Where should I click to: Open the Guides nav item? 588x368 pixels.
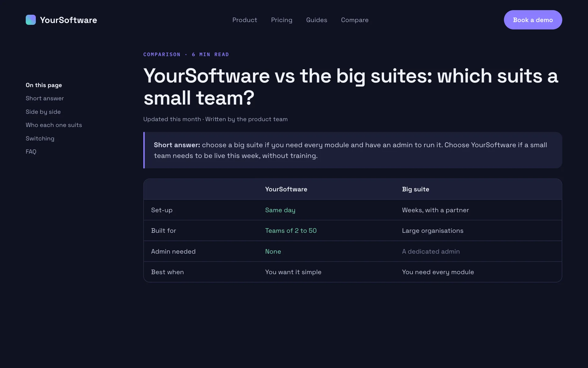point(317,20)
